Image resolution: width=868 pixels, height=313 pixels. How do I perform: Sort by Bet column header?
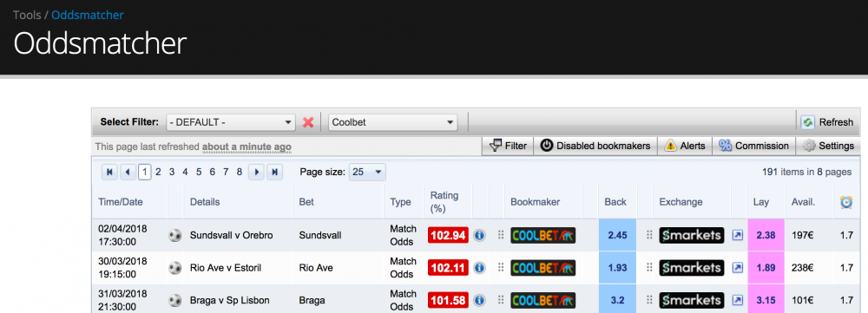306,202
